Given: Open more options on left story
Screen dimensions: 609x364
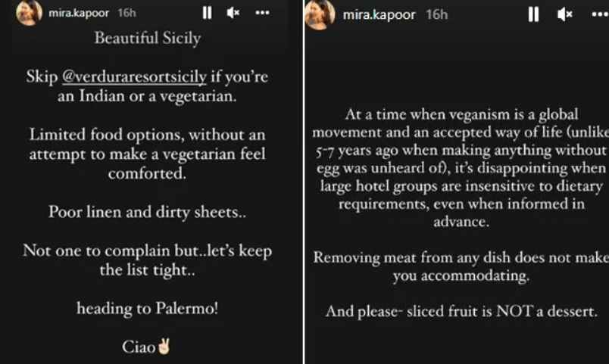Looking at the screenshot, I should 262,13.
